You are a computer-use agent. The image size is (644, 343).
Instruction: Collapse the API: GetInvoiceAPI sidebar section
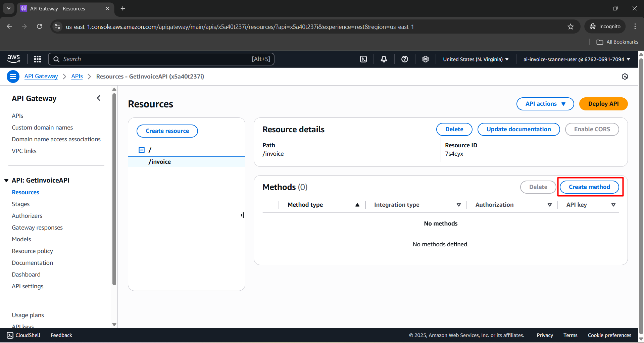6,181
